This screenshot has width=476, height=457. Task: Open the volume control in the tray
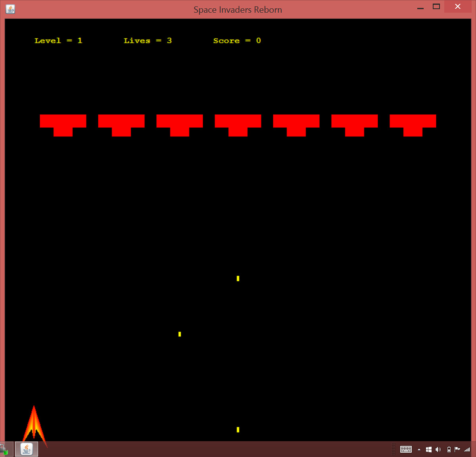[438, 449]
